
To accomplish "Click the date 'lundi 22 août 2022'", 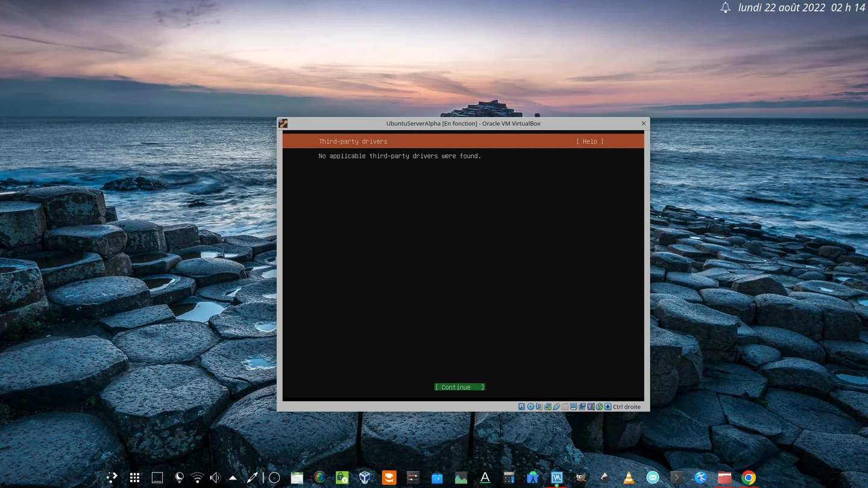I will (x=781, y=8).
